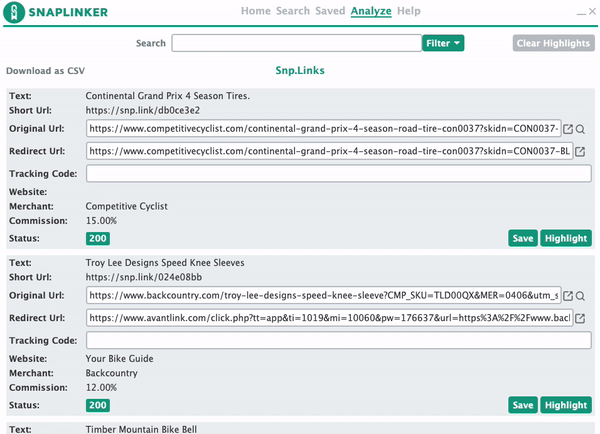Open Continental Redirect Url external link icon
Screen dimensions: 600x434
[x=580, y=152]
